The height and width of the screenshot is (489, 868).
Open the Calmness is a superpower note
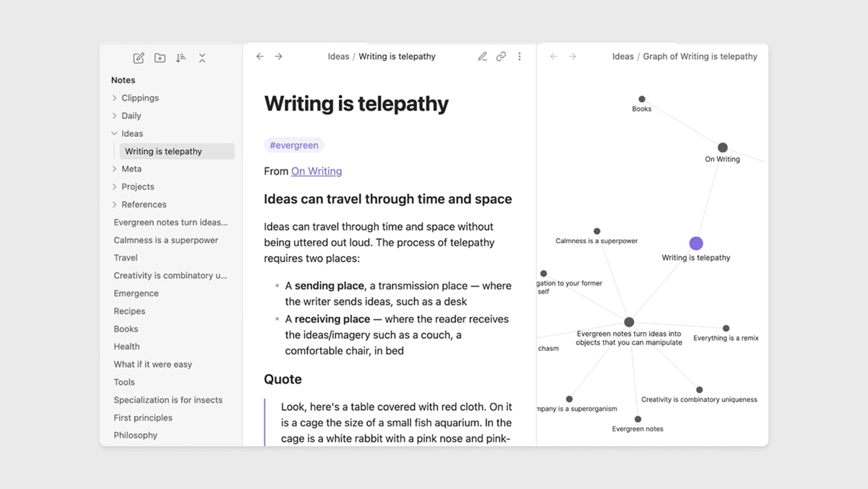tap(166, 240)
